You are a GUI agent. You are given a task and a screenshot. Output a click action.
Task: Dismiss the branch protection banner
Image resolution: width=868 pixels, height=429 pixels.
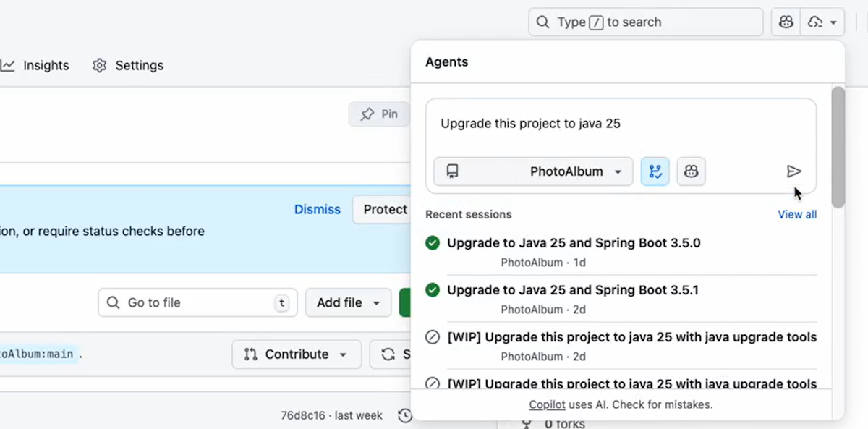coord(317,209)
